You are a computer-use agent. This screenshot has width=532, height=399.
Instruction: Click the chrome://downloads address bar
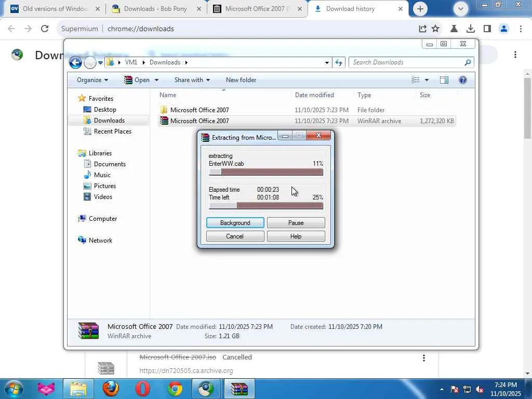[237, 29]
